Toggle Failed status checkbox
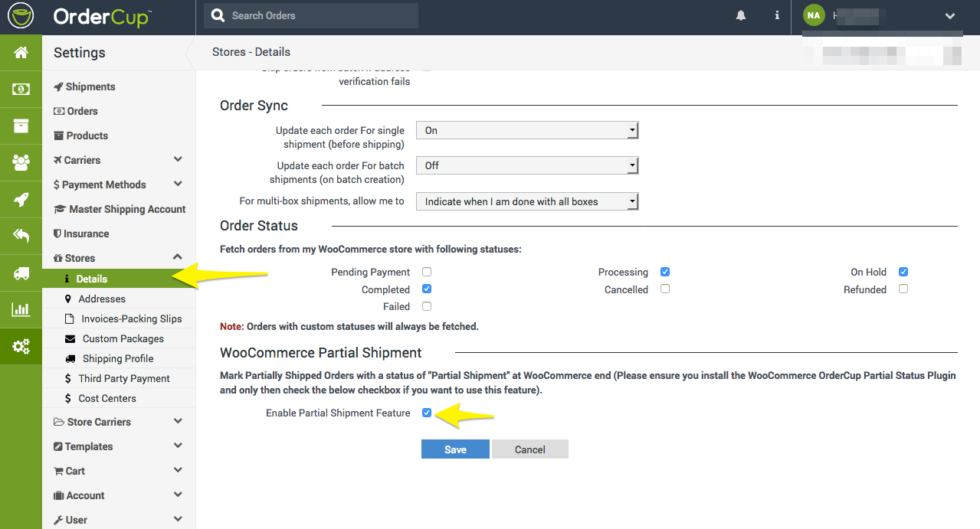 [x=427, y=306]
